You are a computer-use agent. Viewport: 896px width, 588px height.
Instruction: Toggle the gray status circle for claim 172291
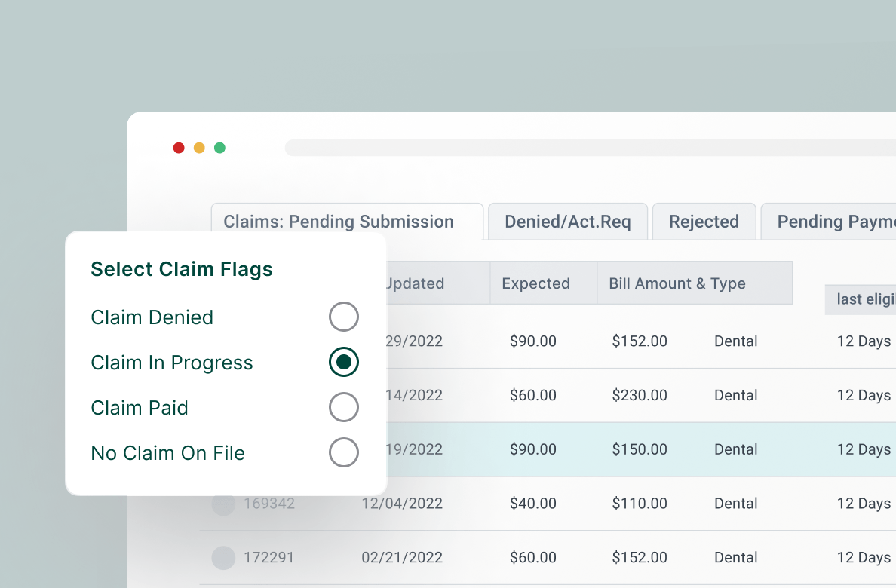coord(223,558)
